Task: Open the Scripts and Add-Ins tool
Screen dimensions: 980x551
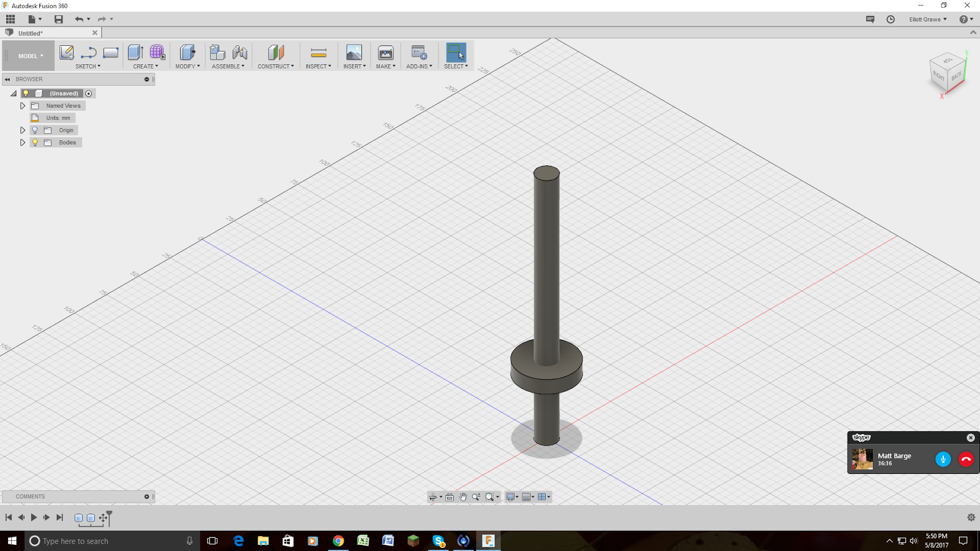Action: (x=419, y=53)
